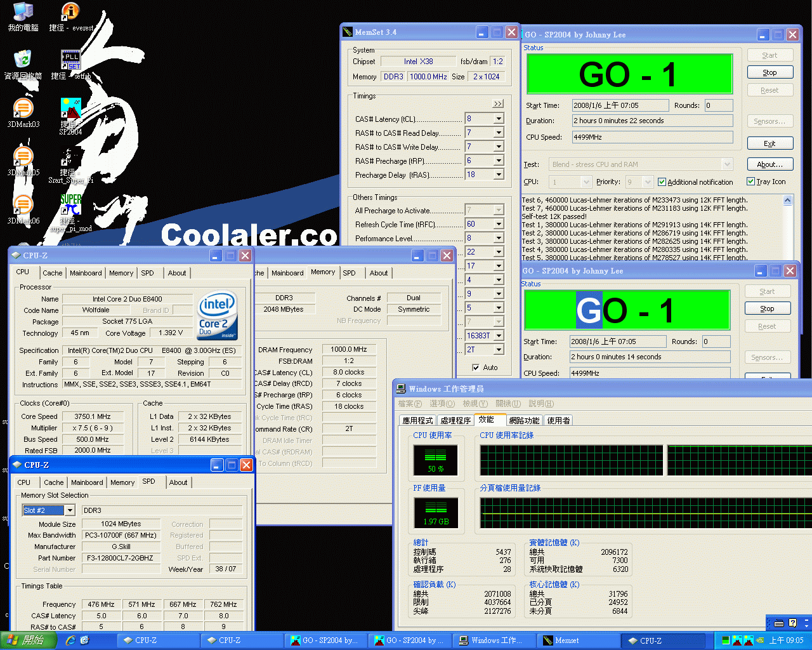Click the F3-12800CL7-2GBHZ part number

coord(120,558)
